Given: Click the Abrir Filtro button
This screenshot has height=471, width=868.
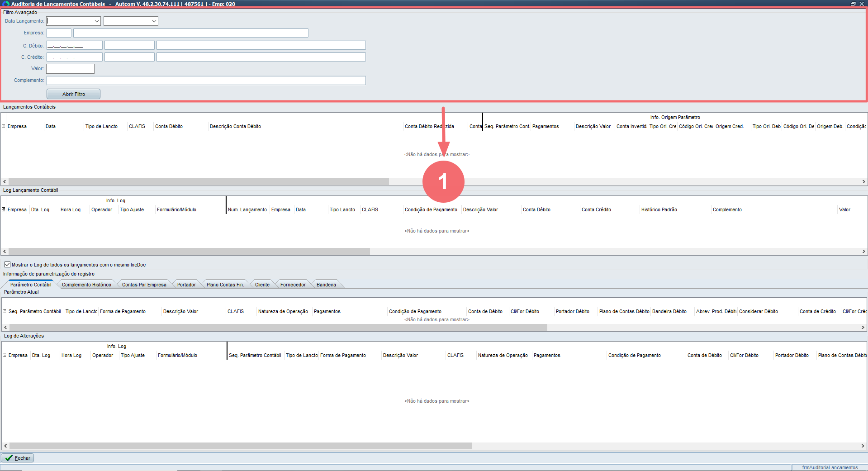Looking at the screenshot, I should click(73, 94).
